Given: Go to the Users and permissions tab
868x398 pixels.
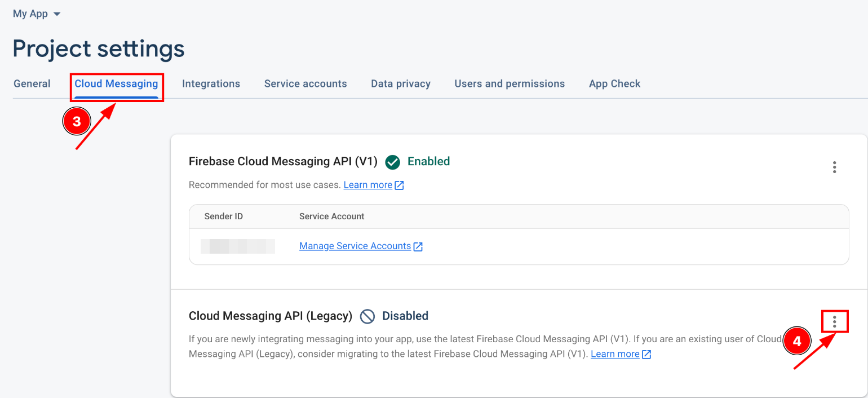Looking at the screenshot, I should [510, 83].
